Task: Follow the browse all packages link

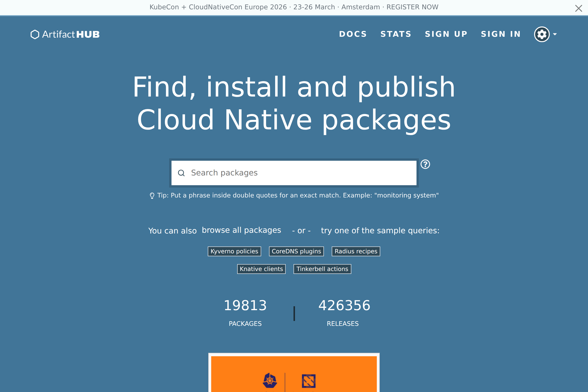Action: [x=241, y=230]
